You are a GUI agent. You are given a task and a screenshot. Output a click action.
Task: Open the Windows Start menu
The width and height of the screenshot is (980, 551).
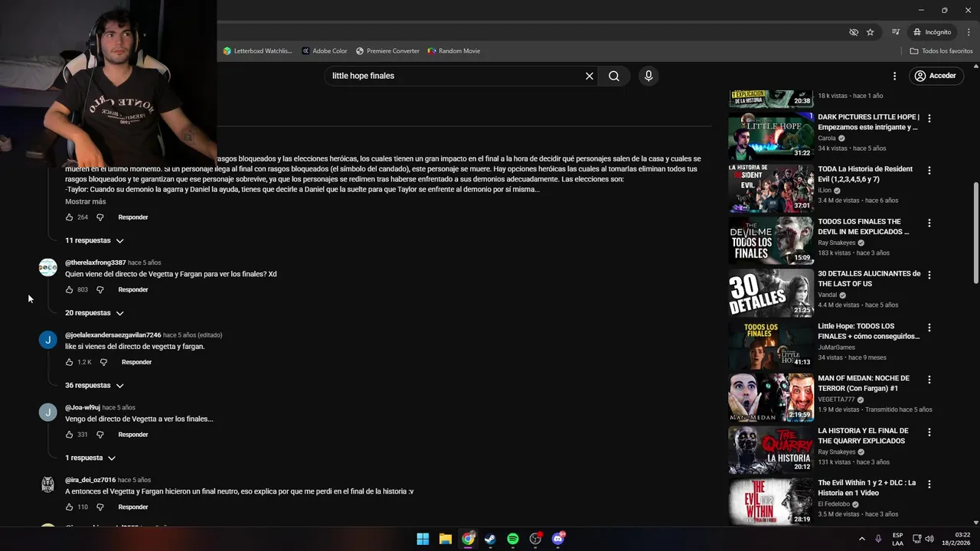coord(423,539)
